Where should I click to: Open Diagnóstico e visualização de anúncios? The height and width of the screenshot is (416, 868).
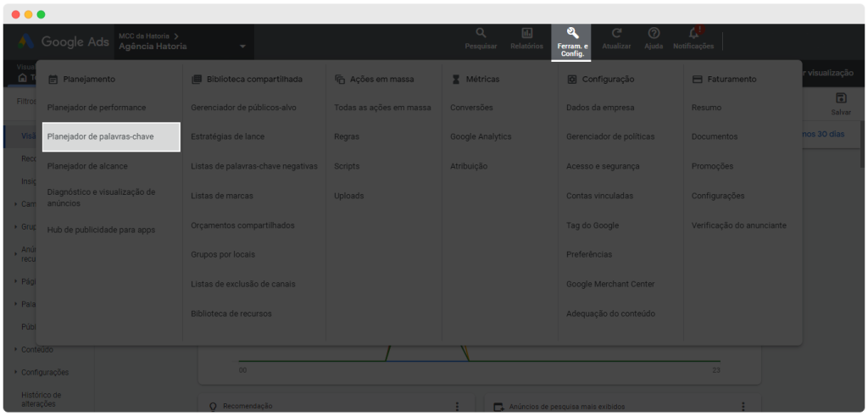tap(102, 197)
